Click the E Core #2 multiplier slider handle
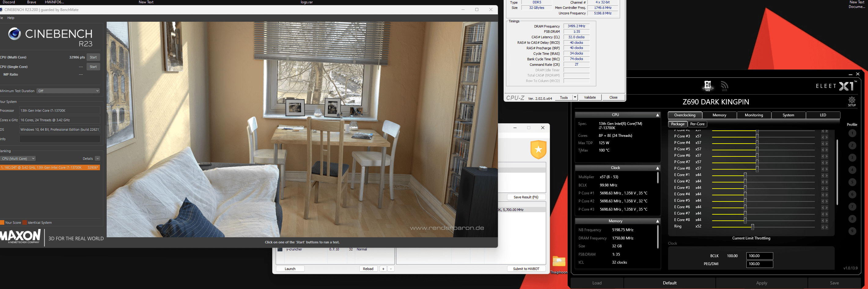Viewport: 868px width, 289px height. [745, 182]
